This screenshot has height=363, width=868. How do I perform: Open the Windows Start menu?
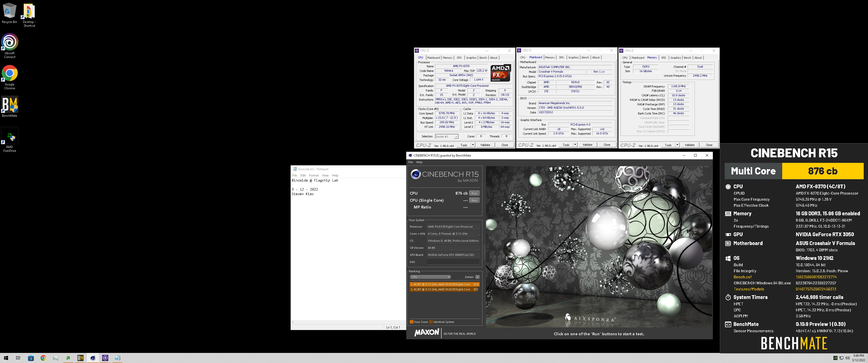pos(6,358)
